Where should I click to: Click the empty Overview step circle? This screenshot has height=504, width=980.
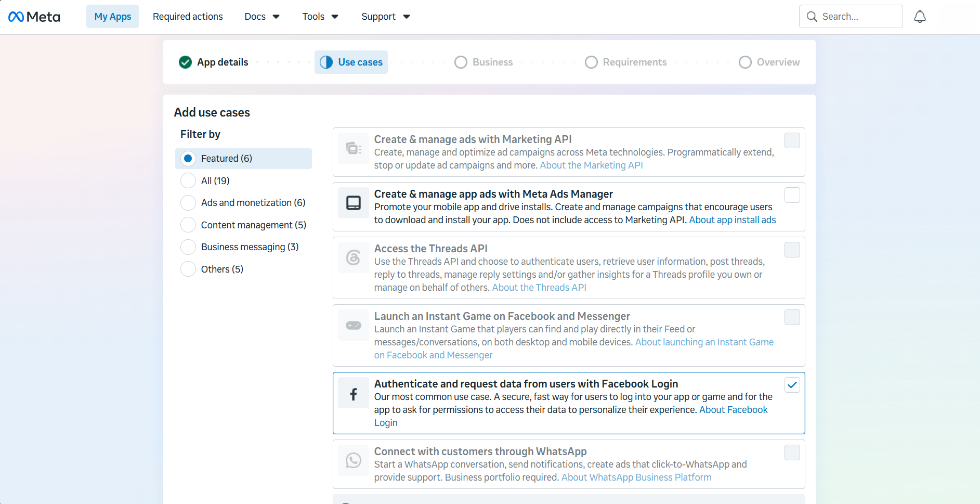745,62
